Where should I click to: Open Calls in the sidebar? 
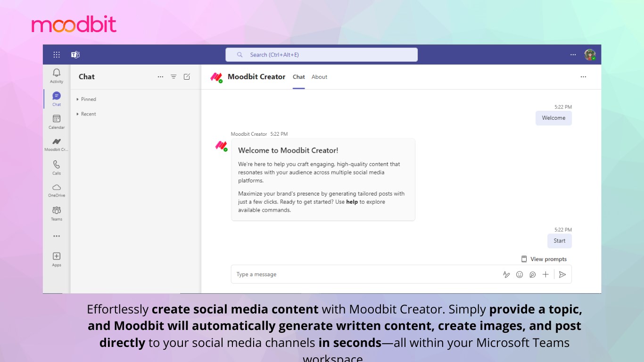click(x=57, y=167)
